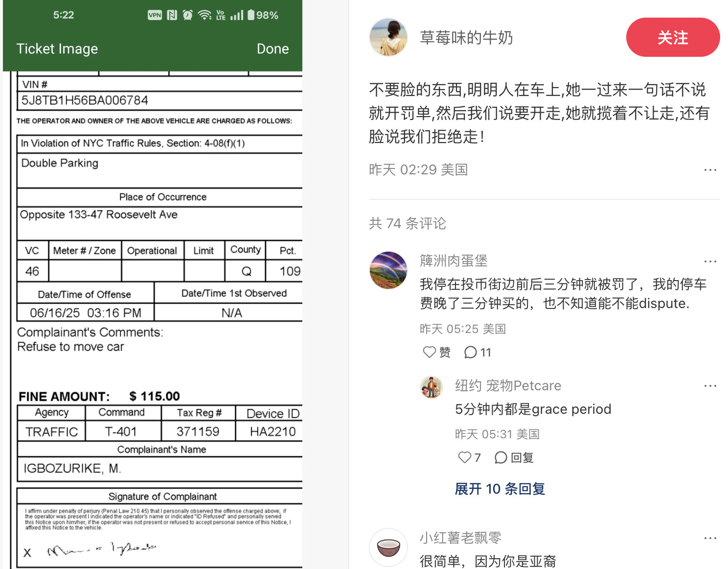Screen dimensions: 728x569
Task: Tap Done on Ticket Image header
Action: 273,49
